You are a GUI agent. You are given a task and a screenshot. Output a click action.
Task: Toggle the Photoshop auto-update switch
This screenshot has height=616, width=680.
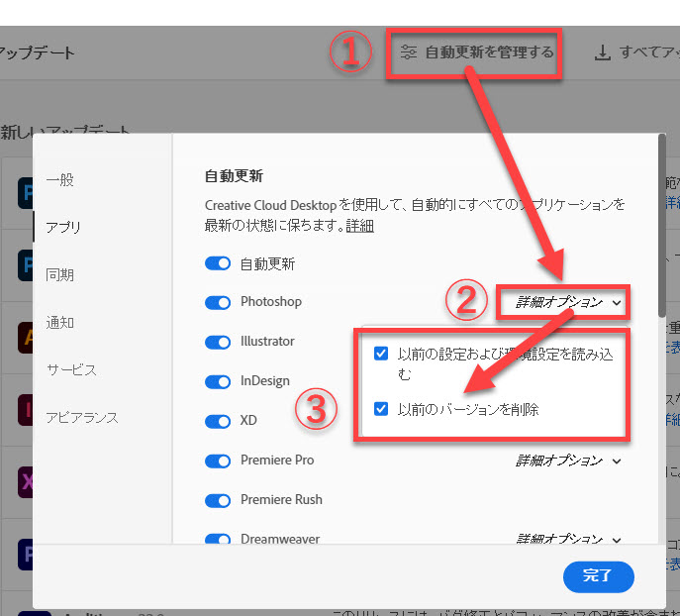pos(218,302)
